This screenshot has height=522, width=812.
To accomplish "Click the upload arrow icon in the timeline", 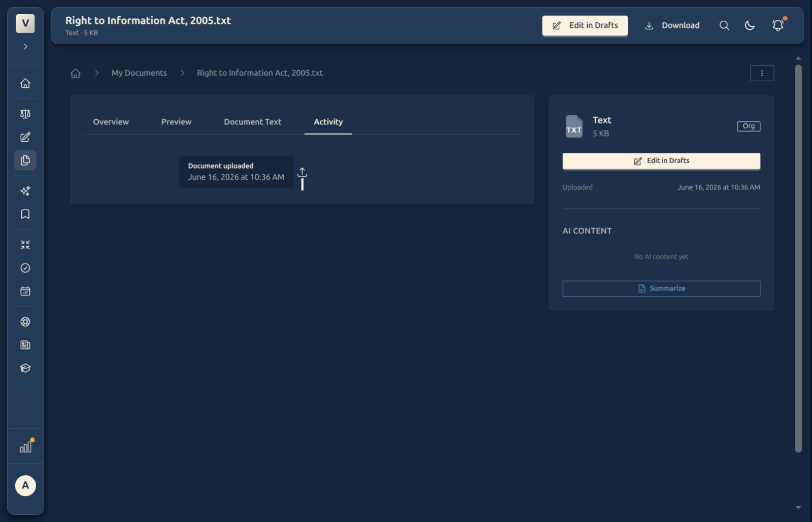I will click(302, 173).
